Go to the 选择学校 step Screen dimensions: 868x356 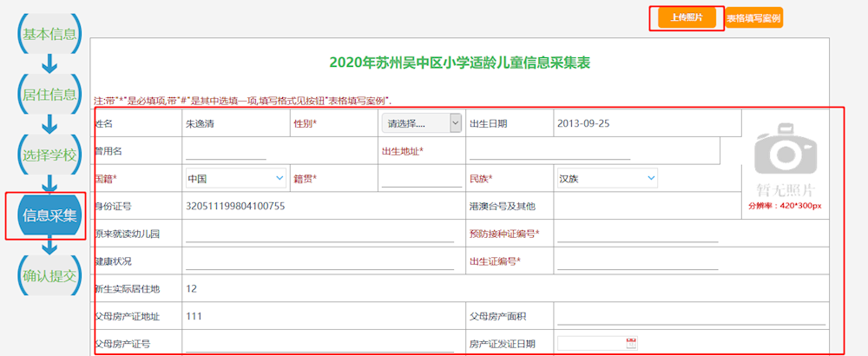(49, 155)
